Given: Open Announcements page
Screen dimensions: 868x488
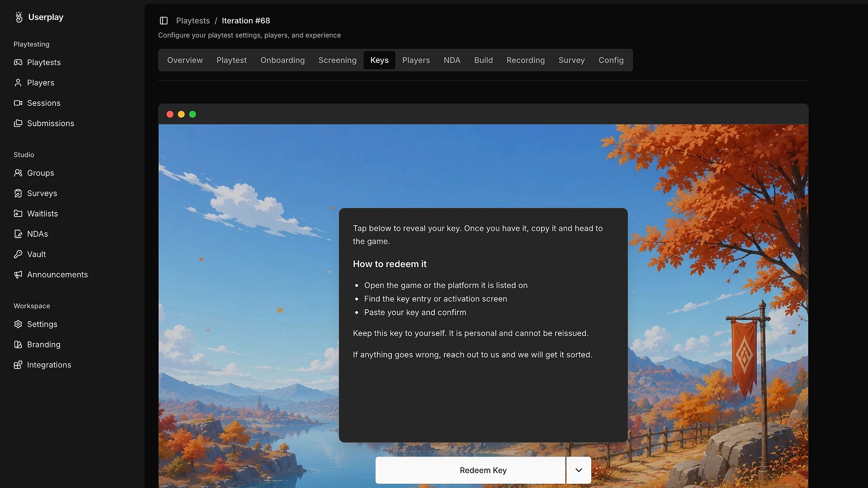Looking at the screenshot, I should pos(57,275).
